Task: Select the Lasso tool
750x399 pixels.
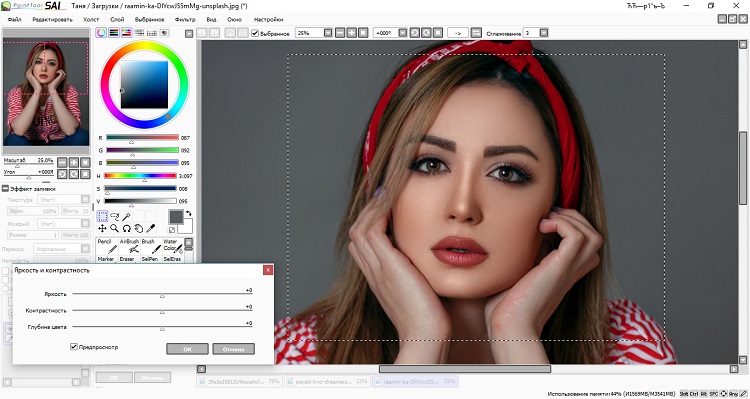Action: coord(114,217)
